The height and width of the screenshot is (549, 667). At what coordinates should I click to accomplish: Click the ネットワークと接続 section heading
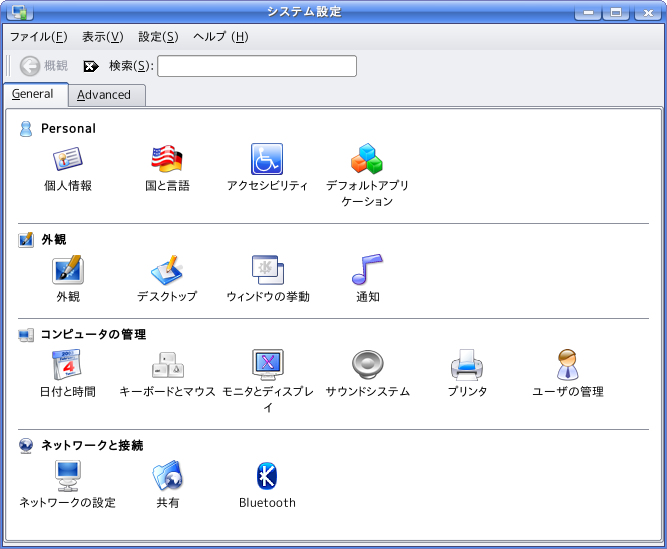point(92,445)
